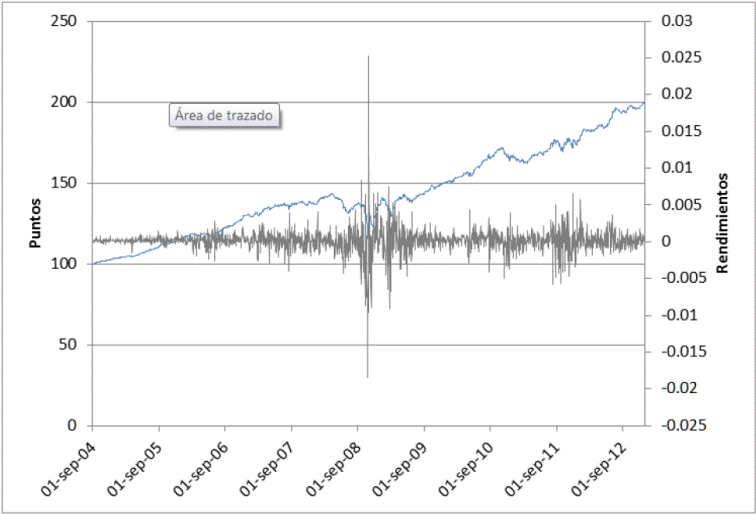Click the "Área de trazado" tooltip
This screenshot has height=514, width=756.
(x=225, y=116)
